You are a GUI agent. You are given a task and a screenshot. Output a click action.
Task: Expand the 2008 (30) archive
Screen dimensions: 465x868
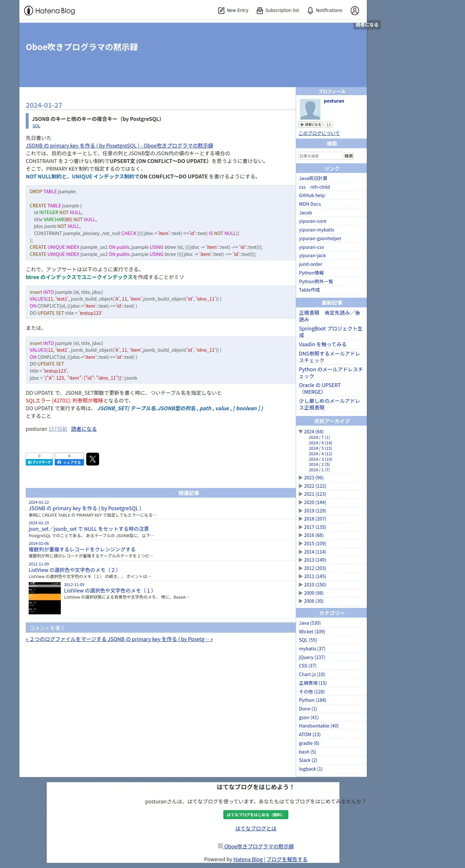pos(301,601)
